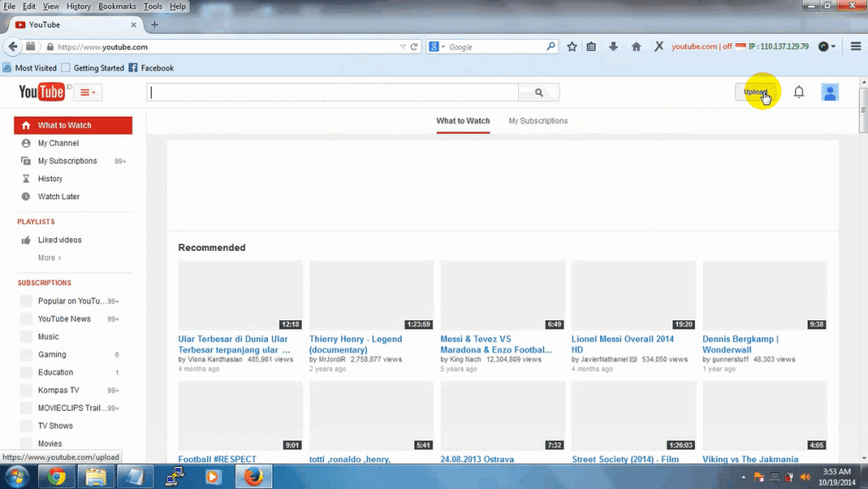Viewport: 868px width, 489px height.
Task: Select What to Watch in sidebar
Action: pyautogui.click(x=73, y=125)
